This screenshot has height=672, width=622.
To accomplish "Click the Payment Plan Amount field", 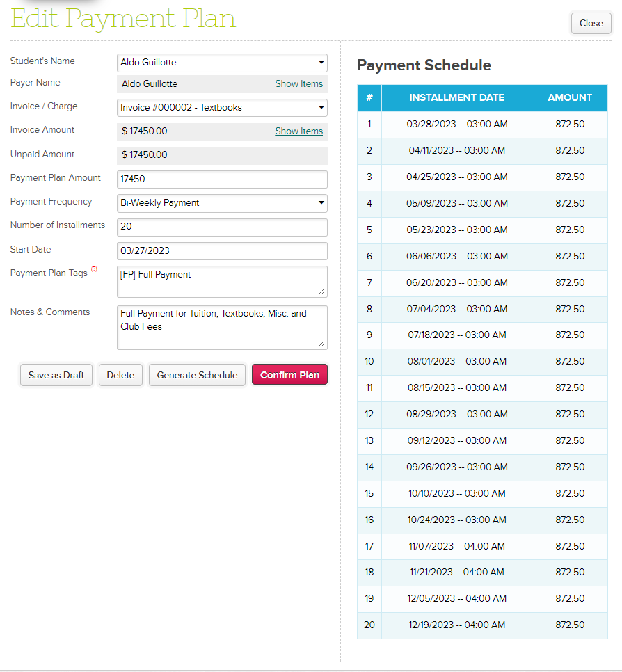I will [x=222, y=179].
